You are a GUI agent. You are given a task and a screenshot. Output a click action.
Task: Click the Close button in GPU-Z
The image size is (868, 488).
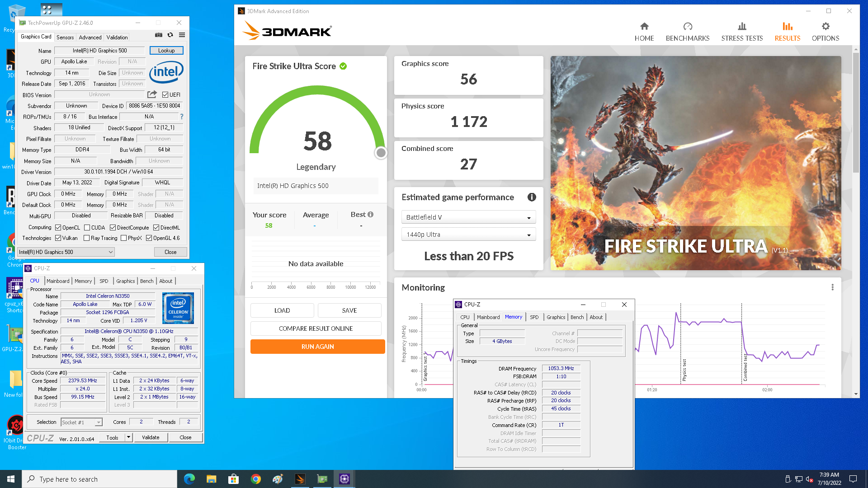(170, 252)
